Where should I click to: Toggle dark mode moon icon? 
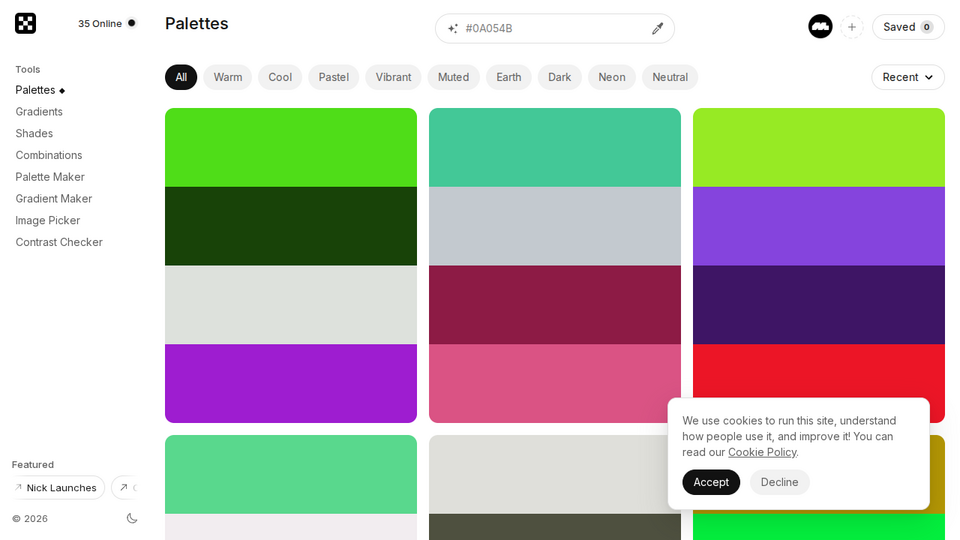[132, 519]
